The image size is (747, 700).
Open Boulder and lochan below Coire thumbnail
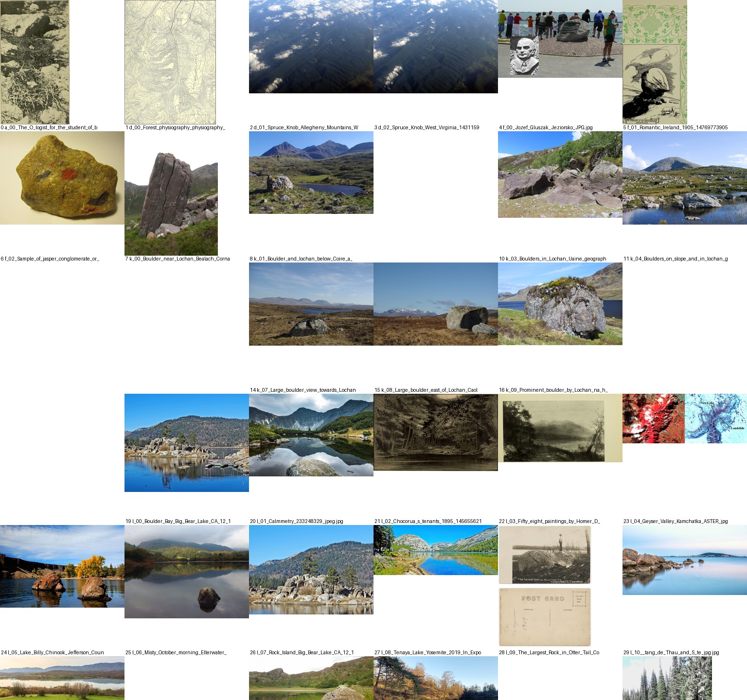[x=311, y=173]
